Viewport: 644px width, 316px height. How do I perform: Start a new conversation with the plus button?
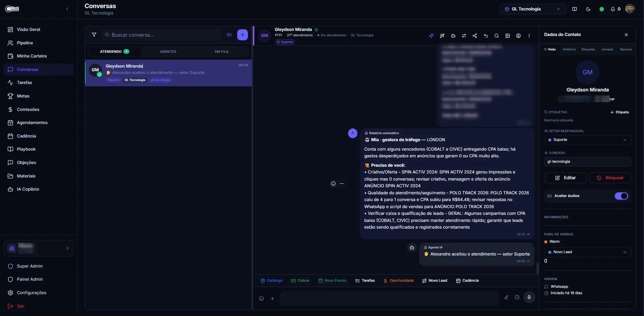pos(243,35)
